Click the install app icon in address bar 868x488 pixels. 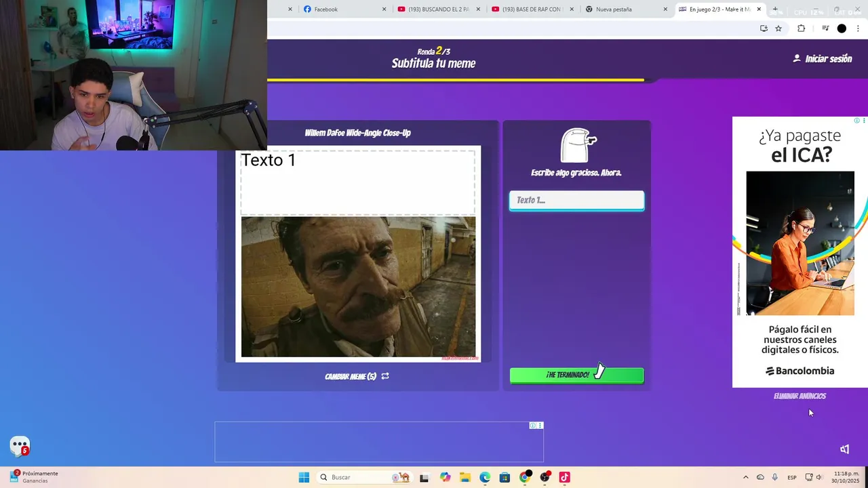pos(764,28)
